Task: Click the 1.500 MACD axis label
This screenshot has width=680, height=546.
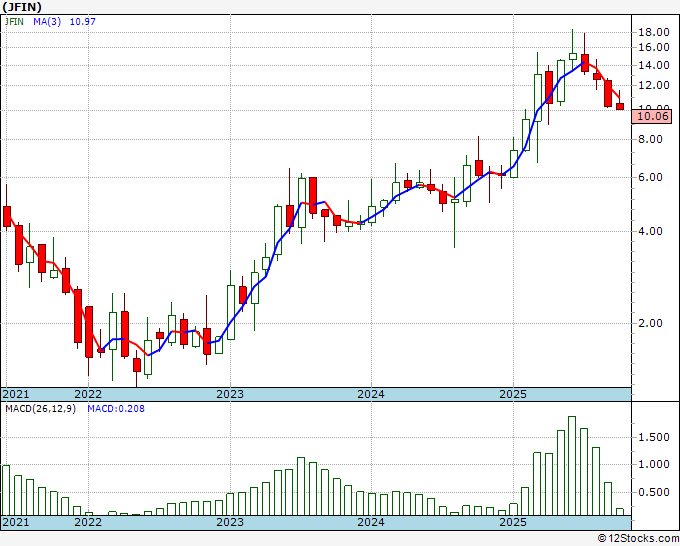Action: tap(654, 437)
